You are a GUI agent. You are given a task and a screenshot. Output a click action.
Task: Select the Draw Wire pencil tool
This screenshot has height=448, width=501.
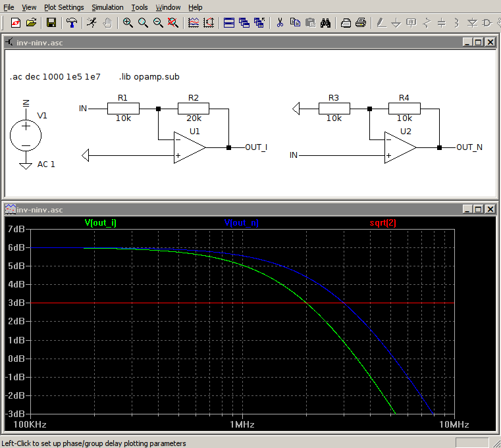point(381,22)
